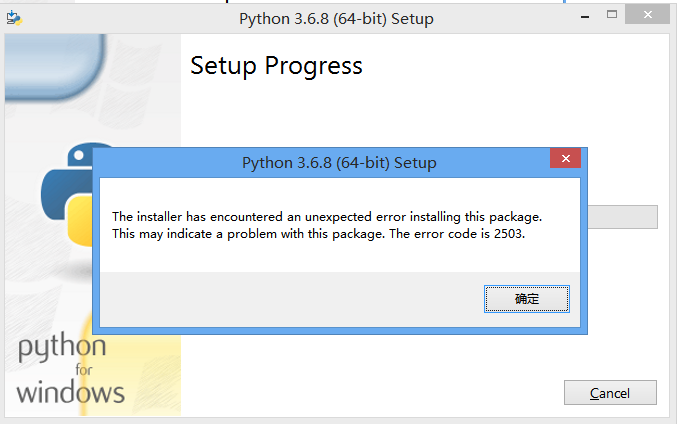
Task: Click the main window title "Python 3.6.8 (64-bit) Setup"
Action: point(337,19)
